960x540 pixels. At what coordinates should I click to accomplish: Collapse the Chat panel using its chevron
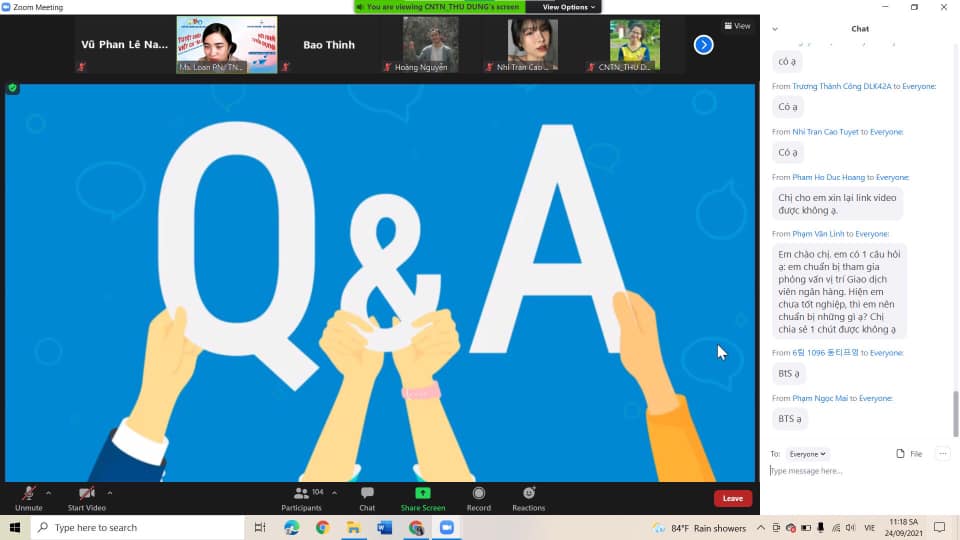775,29
